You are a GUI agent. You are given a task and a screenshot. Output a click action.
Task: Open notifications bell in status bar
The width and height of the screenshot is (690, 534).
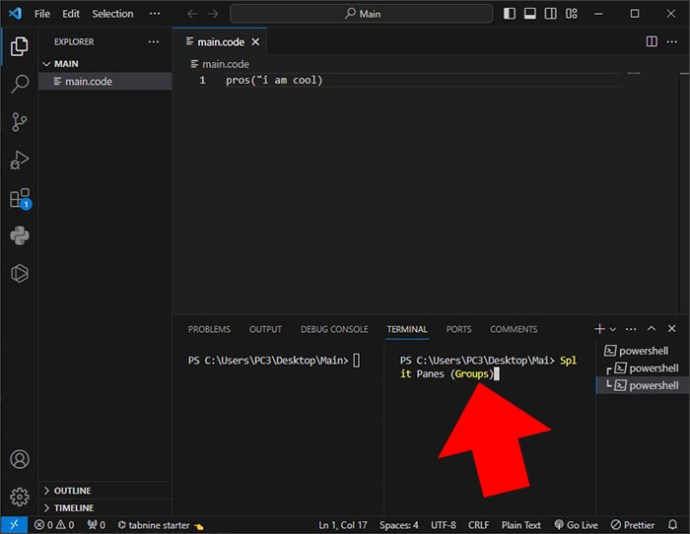[672, 525]
